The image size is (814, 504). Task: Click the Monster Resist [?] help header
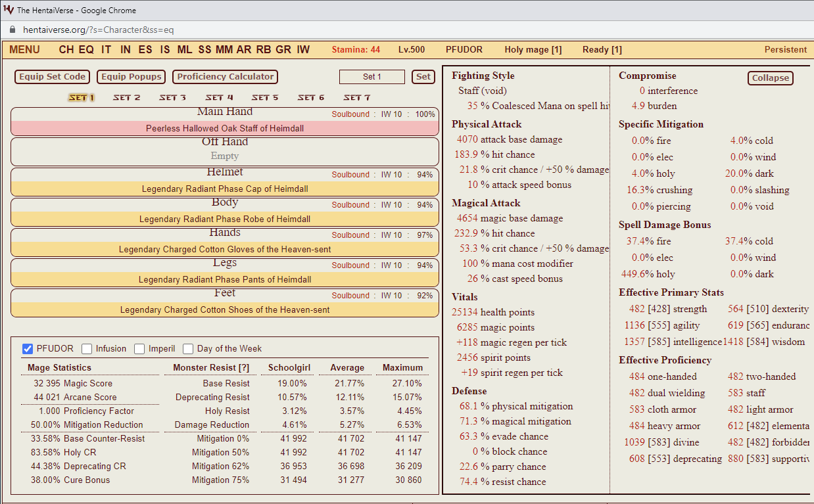(x=211, y=368)
